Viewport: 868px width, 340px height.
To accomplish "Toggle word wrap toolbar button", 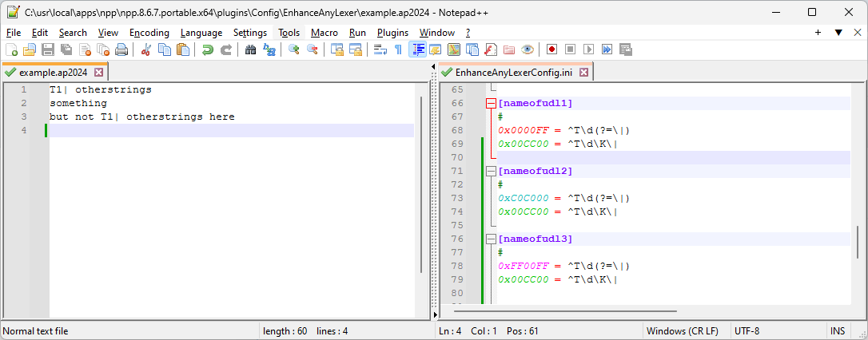I will click(x=380, y=49).
